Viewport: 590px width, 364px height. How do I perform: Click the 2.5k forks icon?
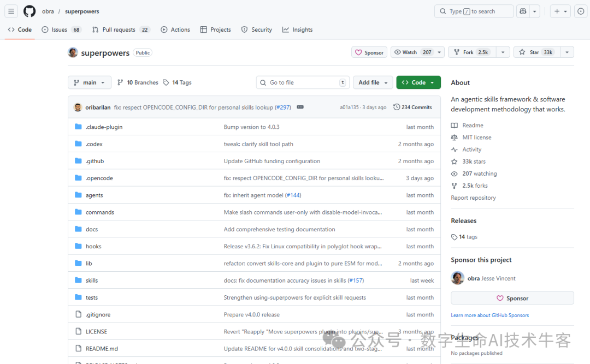click(x=455, y=186)
